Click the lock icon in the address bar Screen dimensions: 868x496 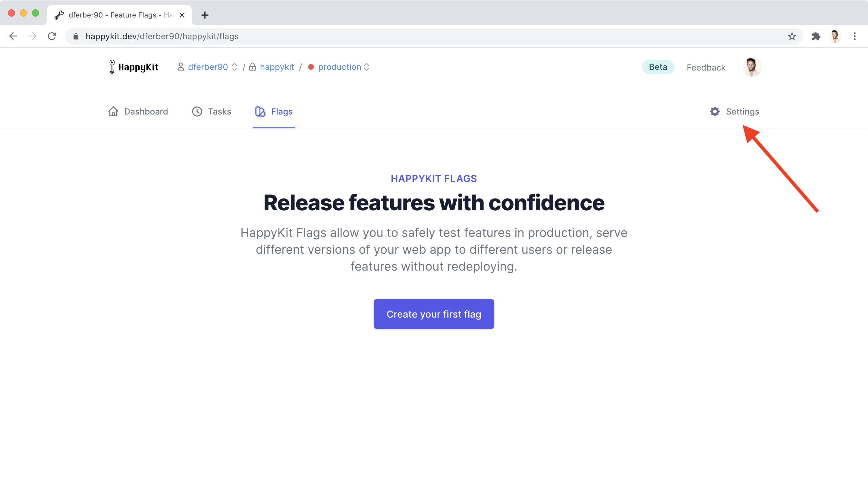[76, 36]
